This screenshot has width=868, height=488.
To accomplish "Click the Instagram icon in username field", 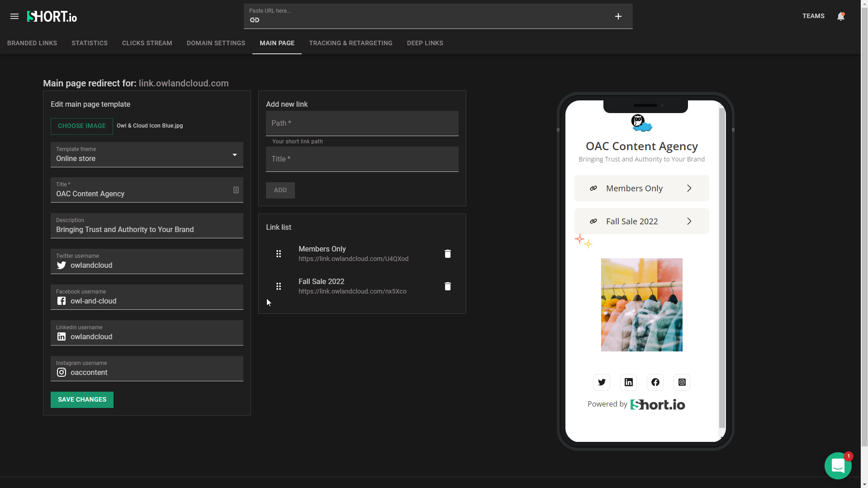I will click(x=62, y=373).
